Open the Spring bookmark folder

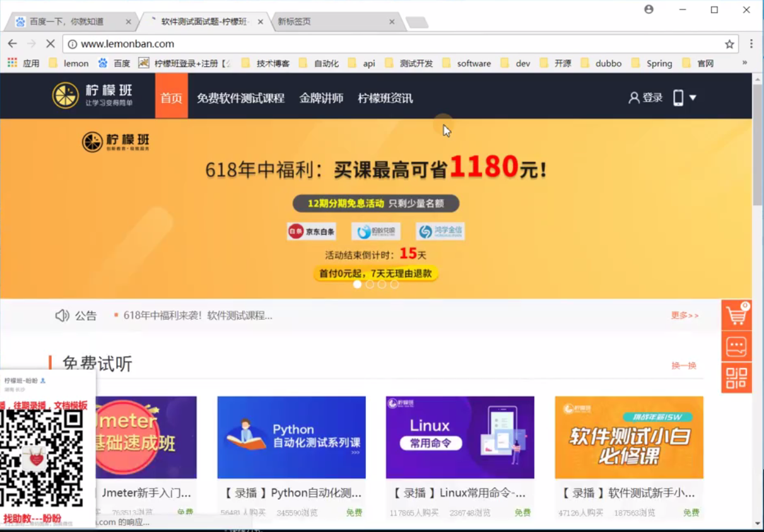pos(652,63)
